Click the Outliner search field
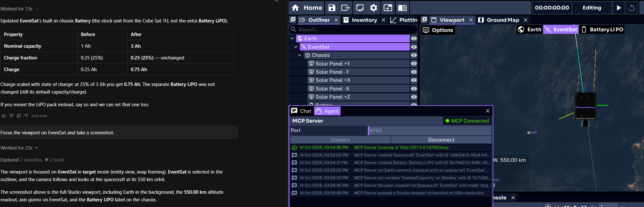The height and width of the screenshot is (207, 644). tap(353, 29)
